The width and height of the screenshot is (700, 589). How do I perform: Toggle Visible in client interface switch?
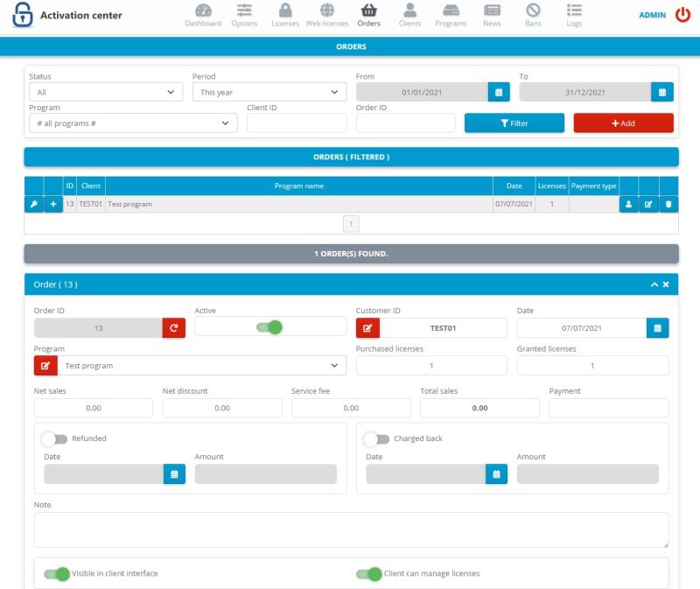tap(57, 573)
